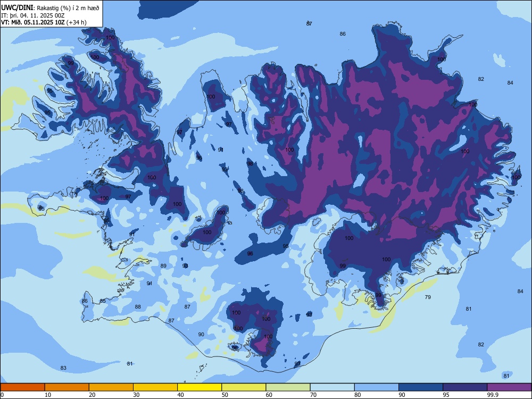Image resolution: width=532 pixels, height=399 pixels.
Task: Click the 'IT: þri. 04. 11. 2025 00Z' line
Action: pos(33,15)
